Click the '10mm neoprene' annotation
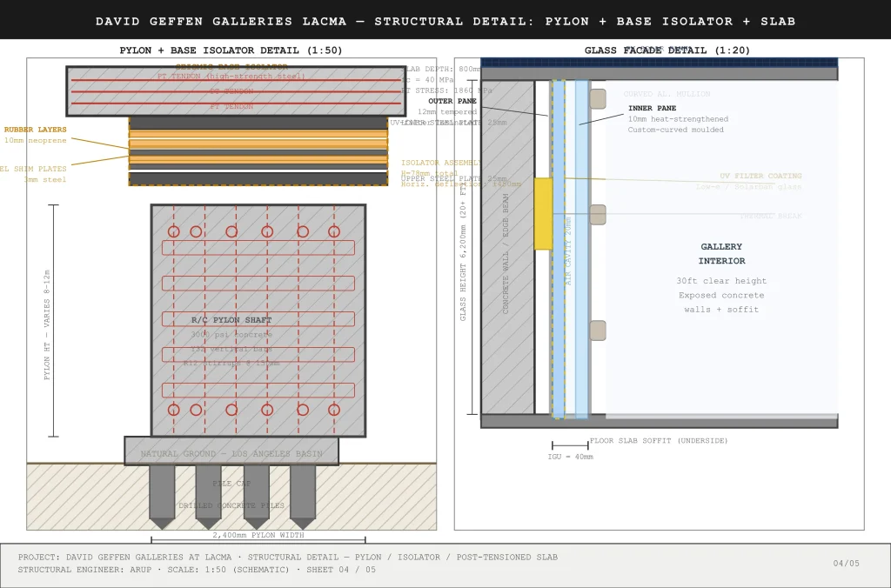Image resolution: width=891 pixels, height=588 pixels. (x=35, y=140)
